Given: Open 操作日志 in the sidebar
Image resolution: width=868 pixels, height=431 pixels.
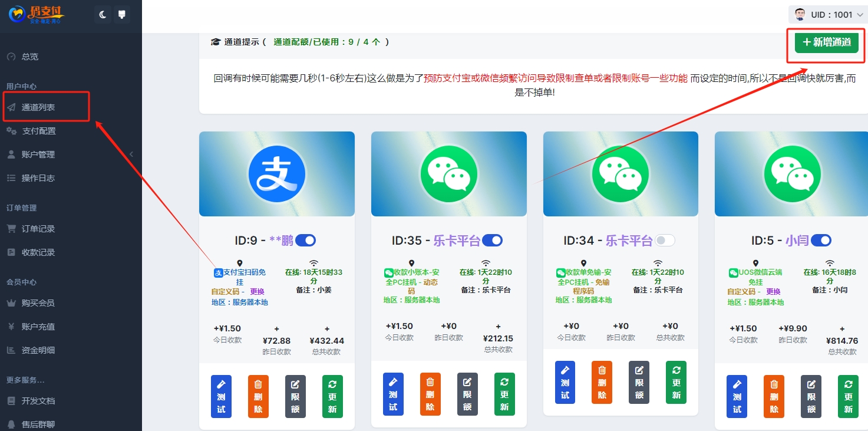Looking at the screenshot, I should pos(38,178).
